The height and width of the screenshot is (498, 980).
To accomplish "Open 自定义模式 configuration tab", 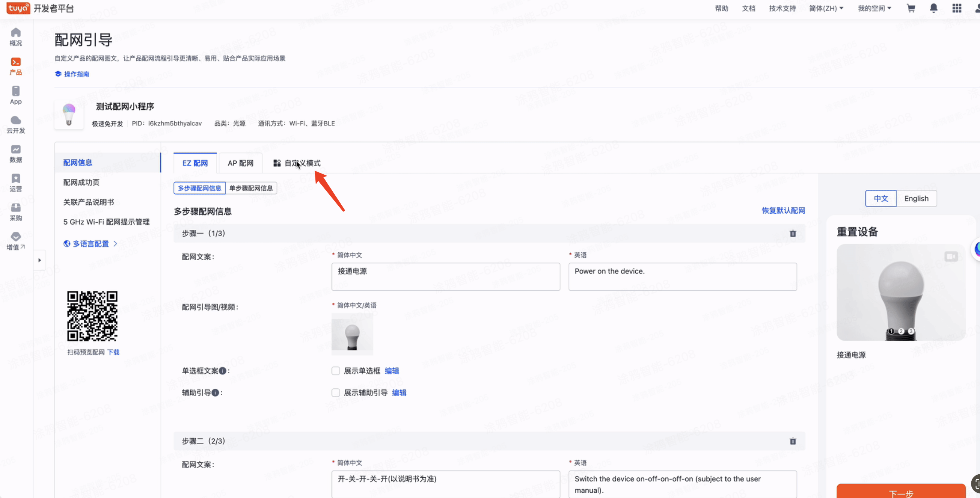I will (x=297, y=163).
